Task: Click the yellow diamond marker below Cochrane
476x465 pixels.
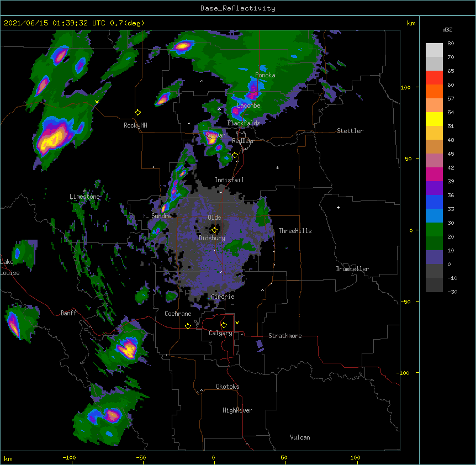Action: click(188, 326)
